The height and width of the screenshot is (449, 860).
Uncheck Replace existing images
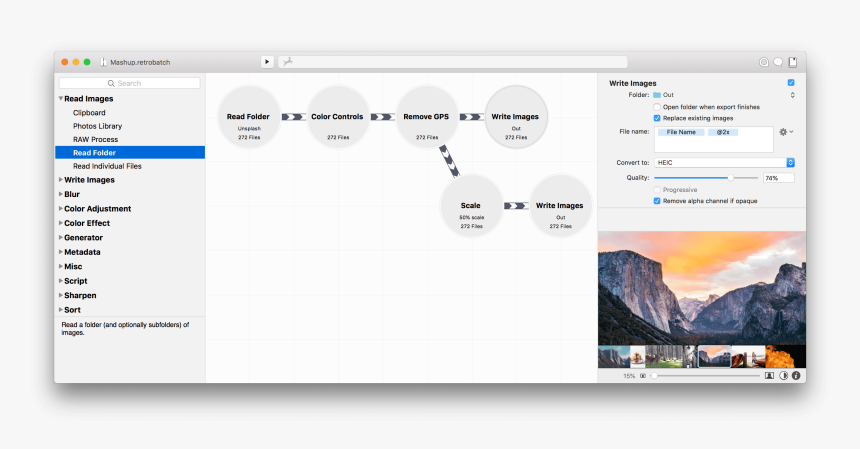(657, 118)
